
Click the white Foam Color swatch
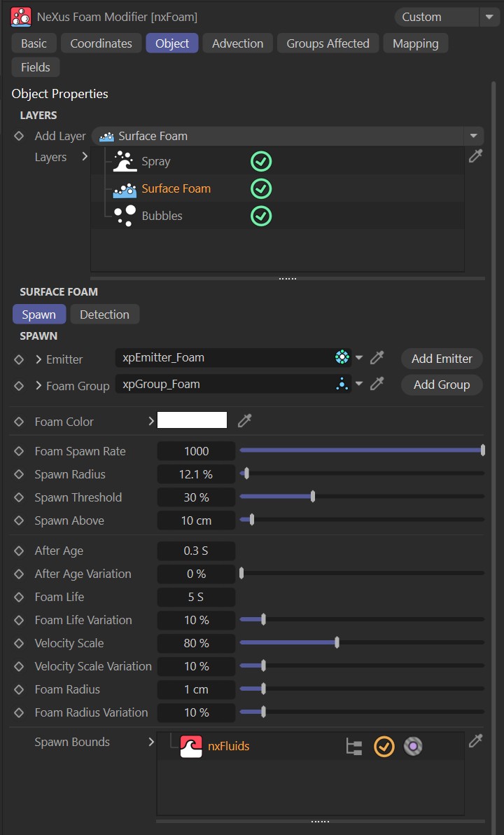[192, 420]
